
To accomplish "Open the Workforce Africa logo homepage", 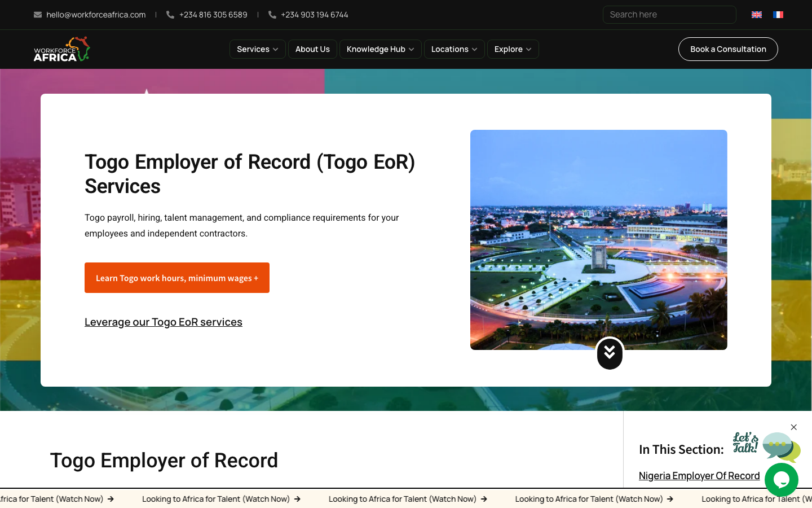I will point(62,49).
